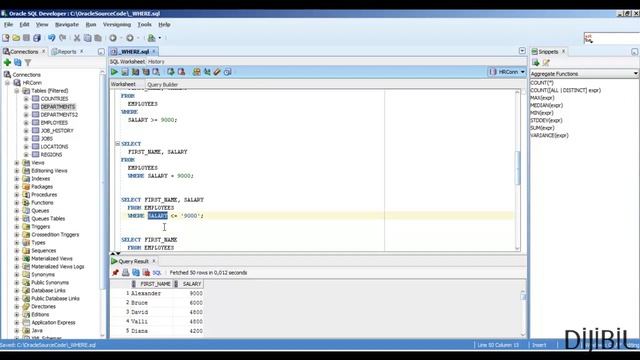Click the Open folder icon in main toolbar

pos(16,38)
